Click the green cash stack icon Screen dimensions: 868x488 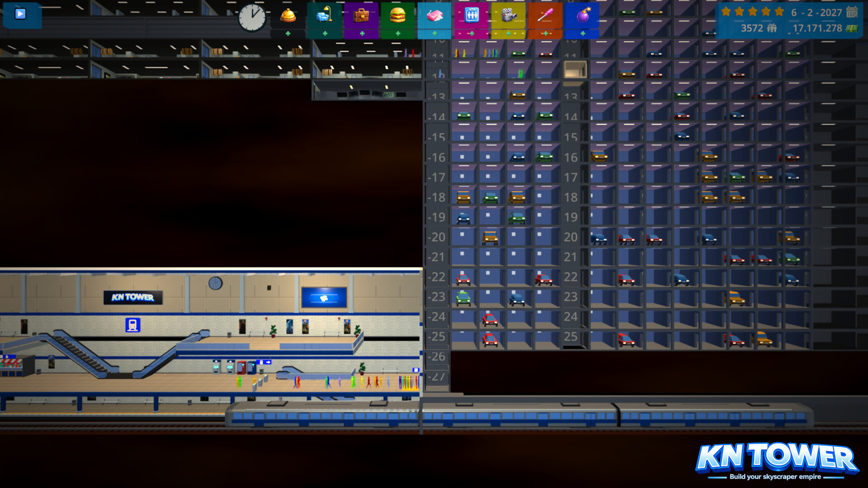coord(852,28)
